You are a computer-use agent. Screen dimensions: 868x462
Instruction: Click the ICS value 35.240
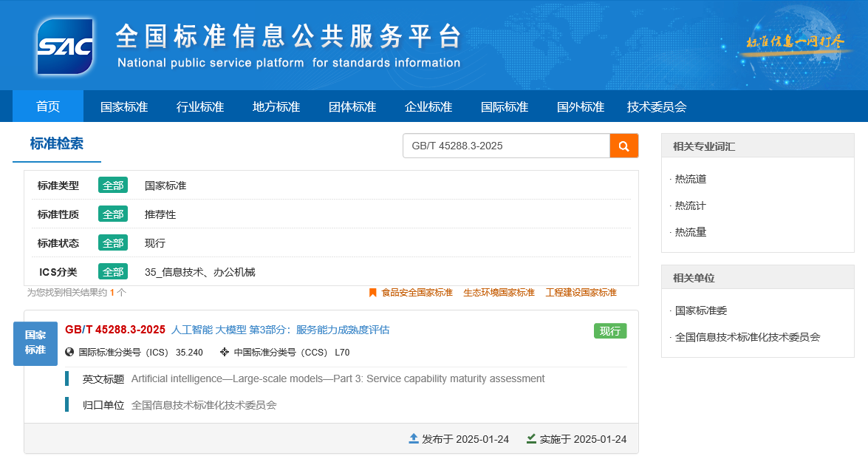click(x=189, y=353)
